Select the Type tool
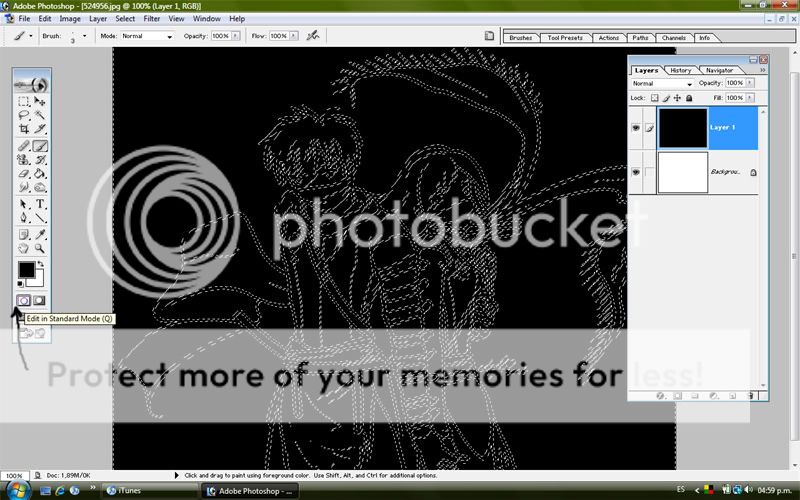 [41, 203]
